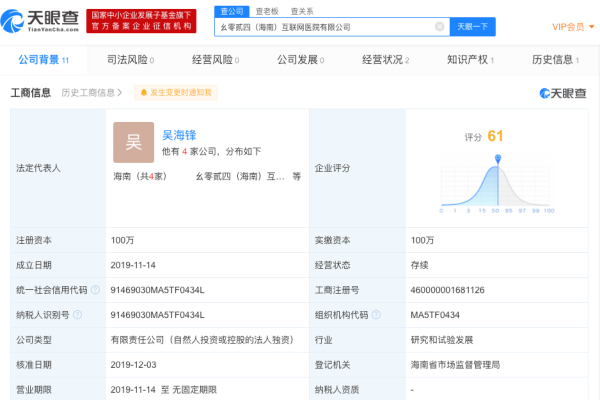Image resolution: width=600 pixels, height=400 pixels.
Task: Click the organization code MA5TF0434
Action: tap(435, 315)
